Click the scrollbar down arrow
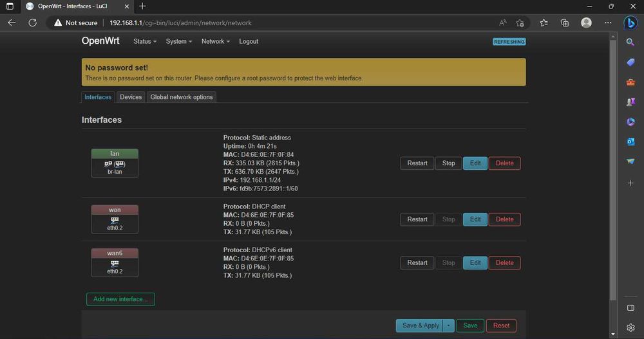 click(613, 334)
